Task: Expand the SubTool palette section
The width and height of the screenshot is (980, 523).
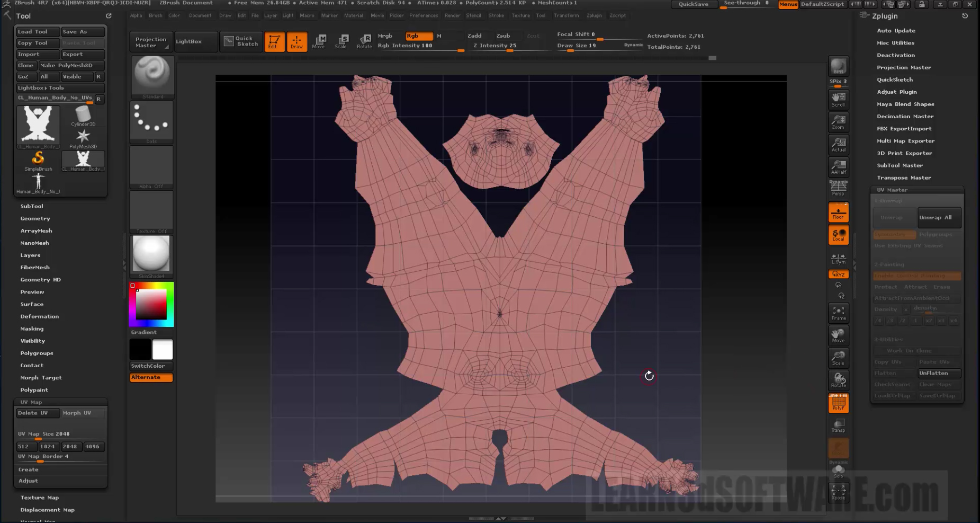Action: pos(32,206)
